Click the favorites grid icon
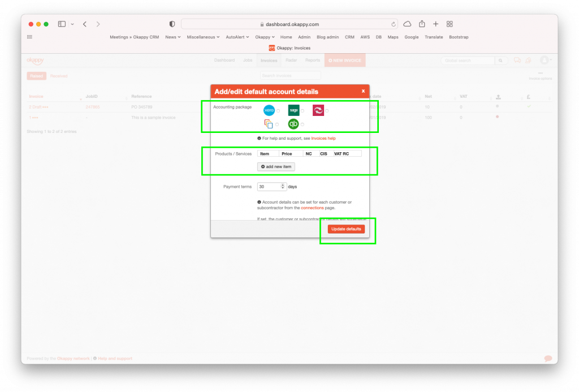This screenshot has height=392, width=579. (29, 37)
